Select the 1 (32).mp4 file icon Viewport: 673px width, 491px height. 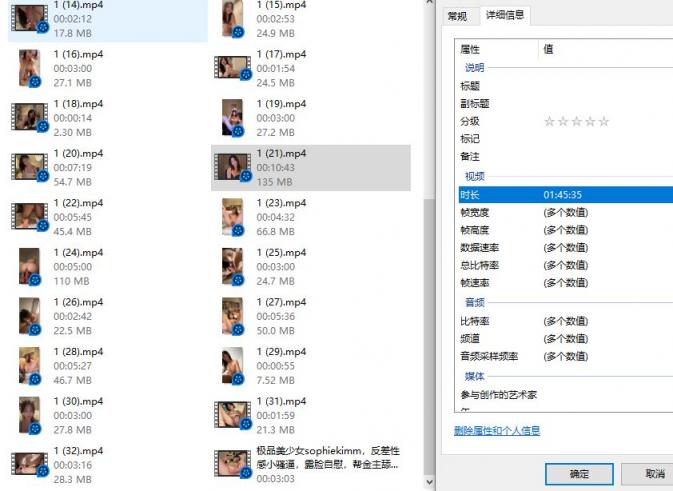click(30, 464)
